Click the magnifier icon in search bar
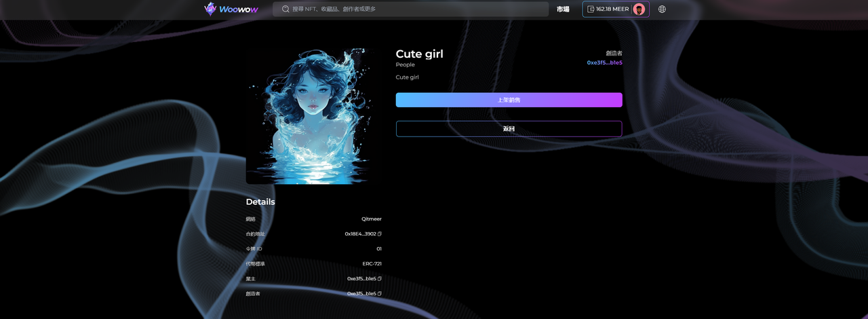868x319 pixels. 284,9
